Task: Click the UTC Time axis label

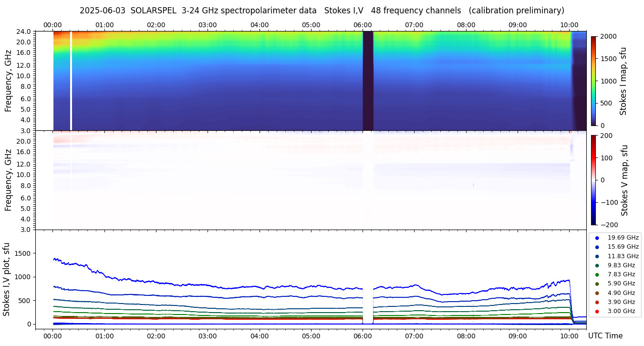Action: coord(605,336)
